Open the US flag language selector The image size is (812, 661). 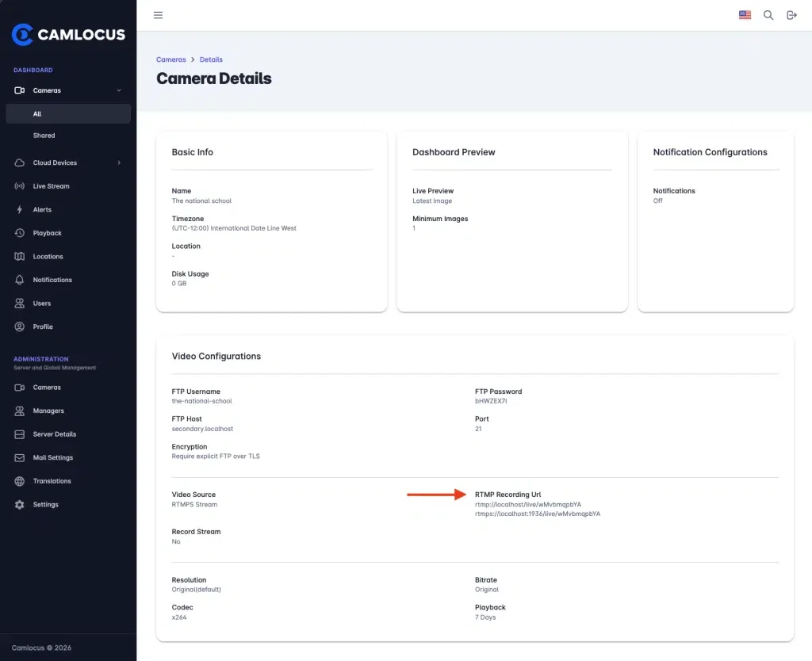pyautogui.click(x=745, y=15)
